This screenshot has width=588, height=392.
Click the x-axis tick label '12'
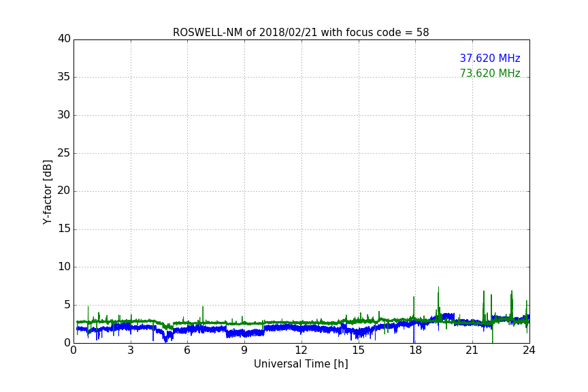click(301, 350)
